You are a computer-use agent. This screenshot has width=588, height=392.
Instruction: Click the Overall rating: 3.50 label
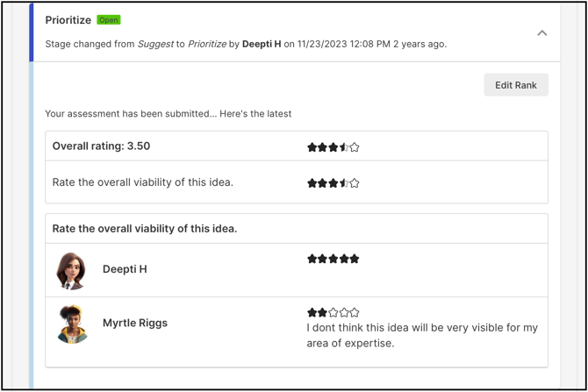[x=101, y=146]
